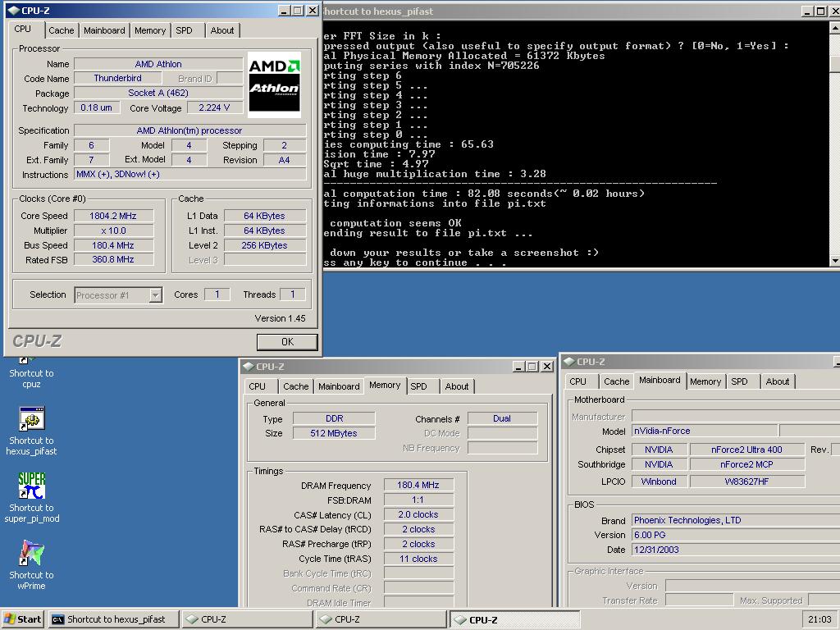
Task: Click scroll down arrow in the pifast console
Action: coord(834,260)
